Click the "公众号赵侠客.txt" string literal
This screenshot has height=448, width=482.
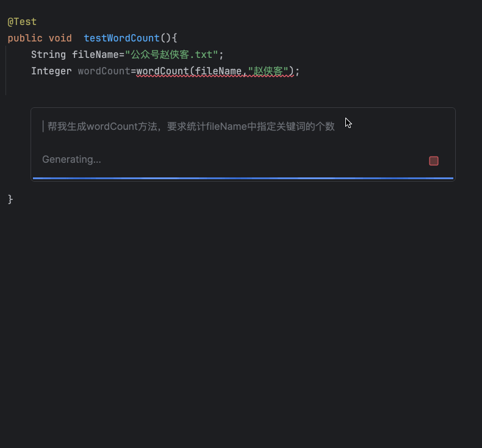pyautogui.click(x=171, y=55)
